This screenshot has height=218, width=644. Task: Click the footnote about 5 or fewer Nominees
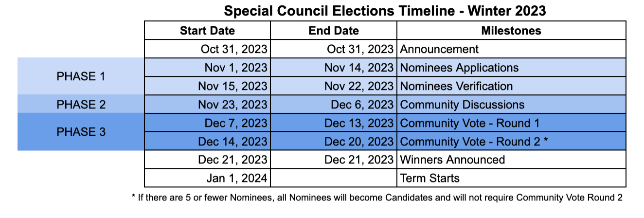[x=377, y=198]
